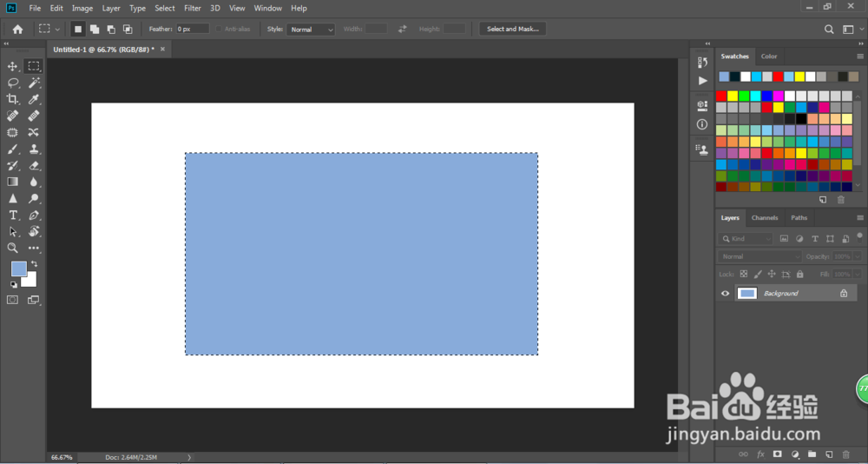
Task: Switch to the Paths tab
Action: [799, 218]
